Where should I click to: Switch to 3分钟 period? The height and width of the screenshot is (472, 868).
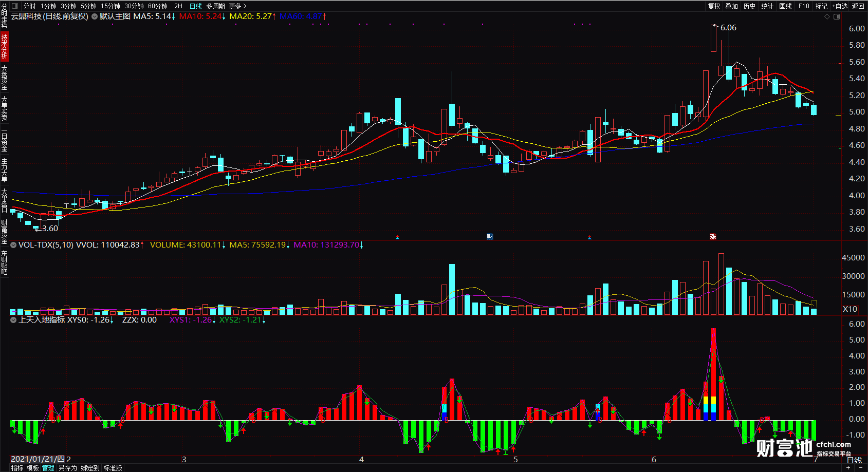coord(68,6)
